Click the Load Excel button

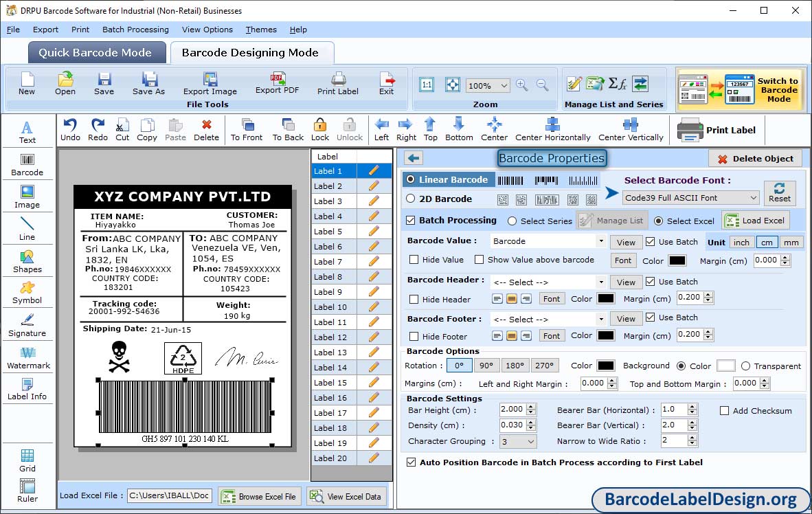[x=756, y=221]
